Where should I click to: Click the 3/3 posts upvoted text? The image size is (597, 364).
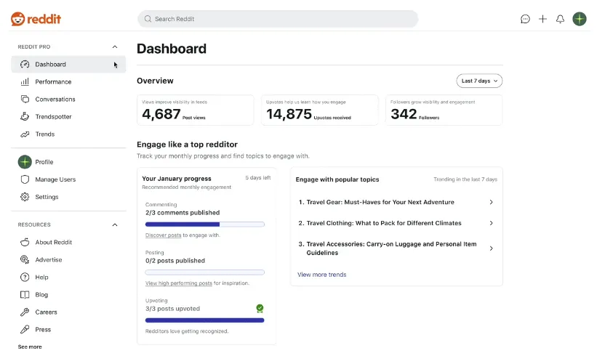click(x=172, y=309)
